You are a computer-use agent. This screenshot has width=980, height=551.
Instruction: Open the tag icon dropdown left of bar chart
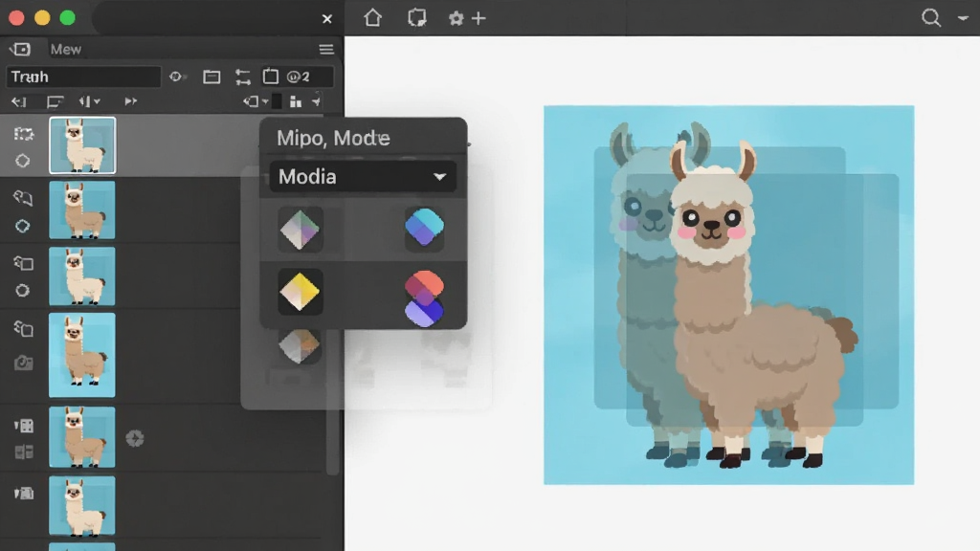(x=256, y=101)
